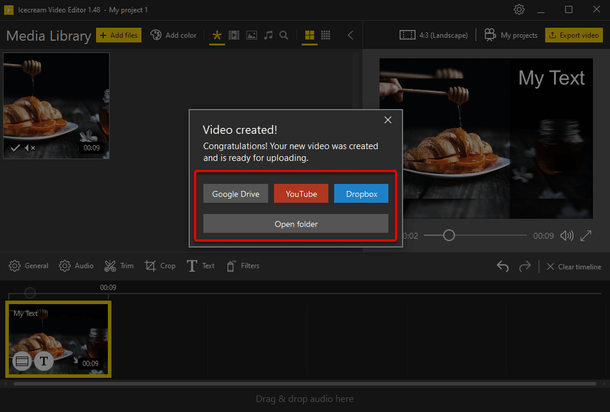
Task: Open Filters tool
Action: tap(242, 266)
